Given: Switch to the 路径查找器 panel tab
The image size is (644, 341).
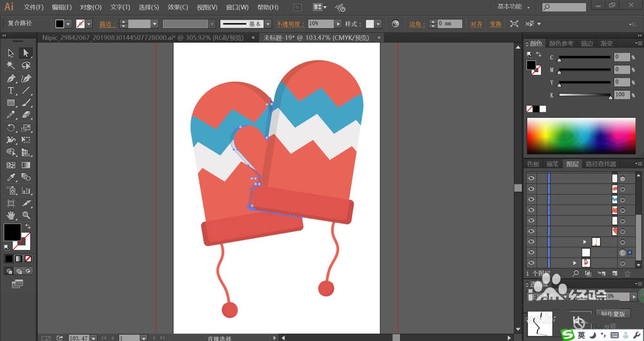Looking at the screenshot, I should [x=600, y=164].
